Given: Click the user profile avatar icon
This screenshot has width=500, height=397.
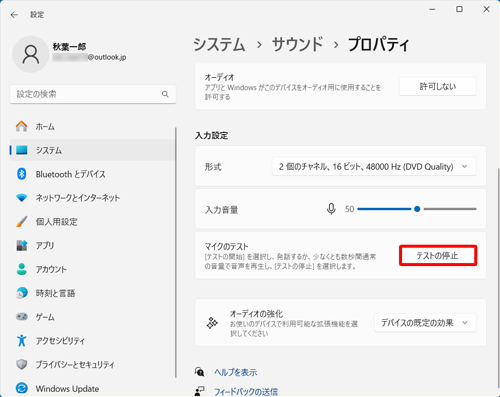Looking at the screenshot, I should coord(31,54).
